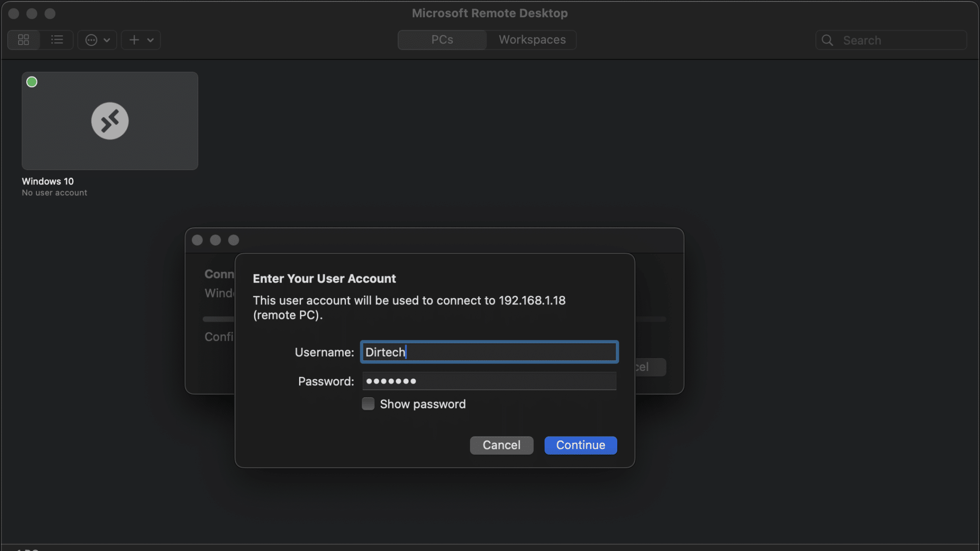Viewport: 980px width, 551px height.
Task: Click the Username field containing Dirtech
Action: click(x=489, y=352)
